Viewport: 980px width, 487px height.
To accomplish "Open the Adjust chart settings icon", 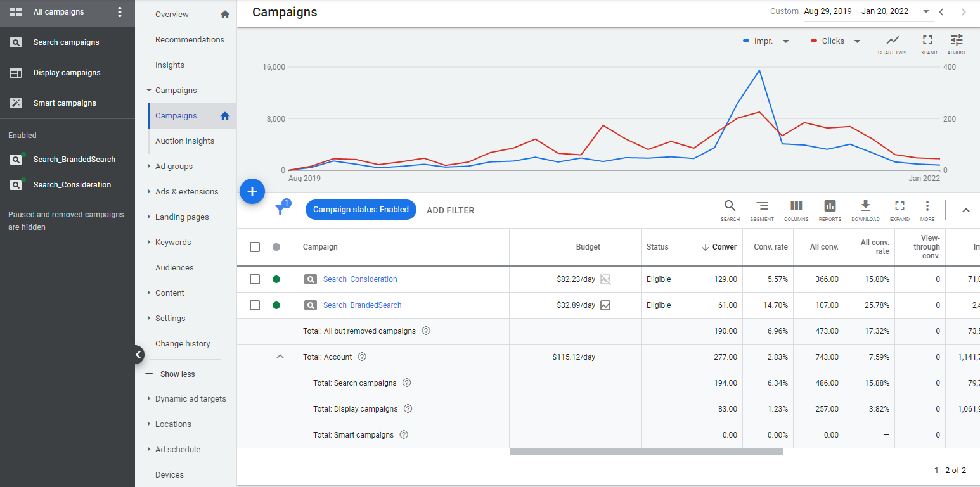I will click(x=956, y=42).
